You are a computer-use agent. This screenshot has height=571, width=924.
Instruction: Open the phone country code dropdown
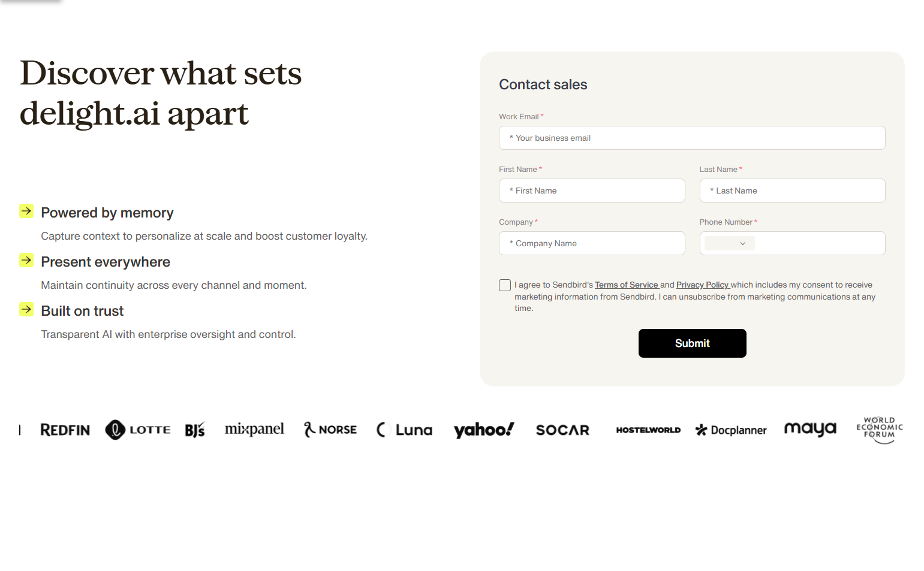click(x=730, y=243)
